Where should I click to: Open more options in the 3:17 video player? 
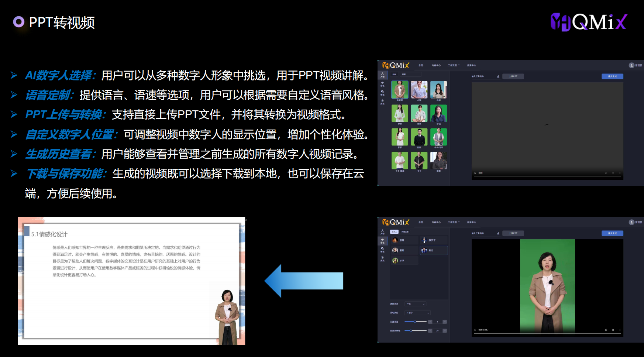(620, 330)
